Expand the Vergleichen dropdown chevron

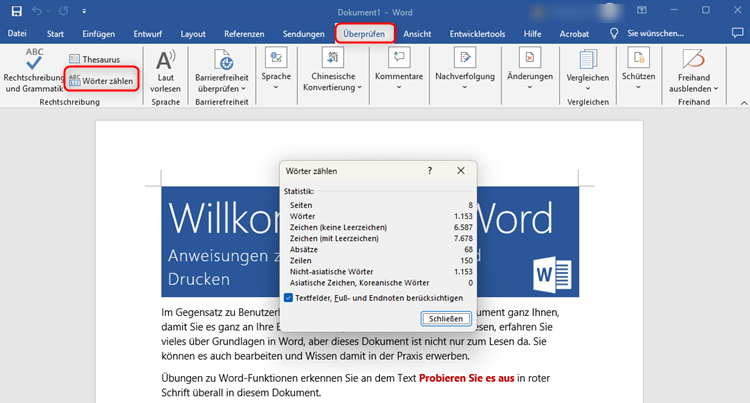pyautogui.click(x=588, y=88)
